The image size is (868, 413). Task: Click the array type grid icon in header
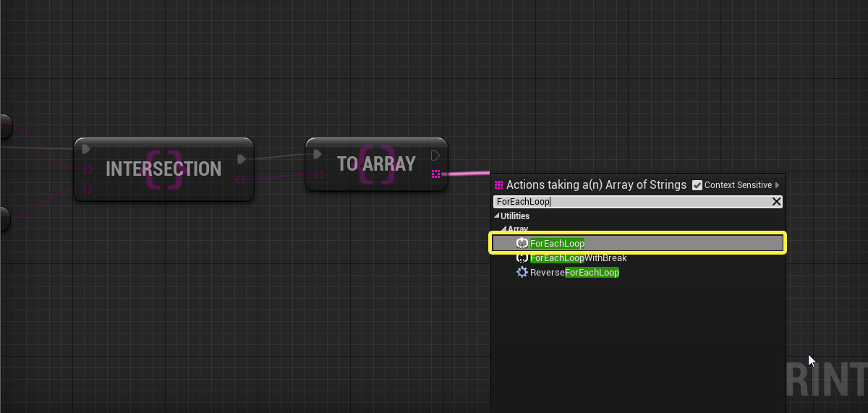498,185
